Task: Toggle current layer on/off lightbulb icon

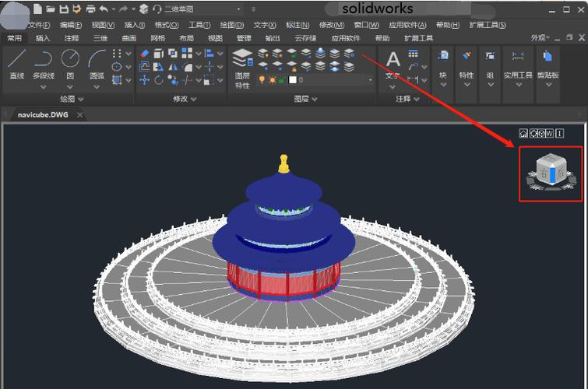Action: click(262, 79)
